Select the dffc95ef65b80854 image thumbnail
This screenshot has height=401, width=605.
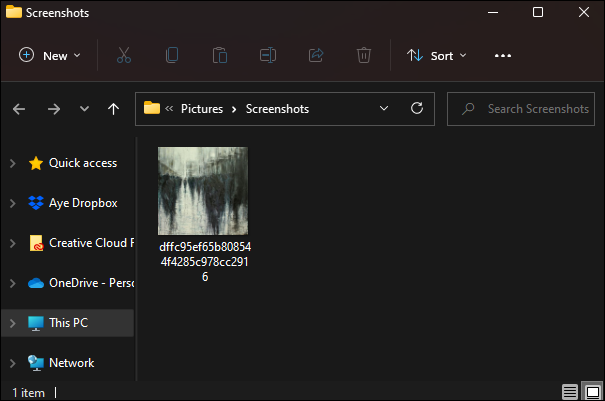[x=204, y=191]
